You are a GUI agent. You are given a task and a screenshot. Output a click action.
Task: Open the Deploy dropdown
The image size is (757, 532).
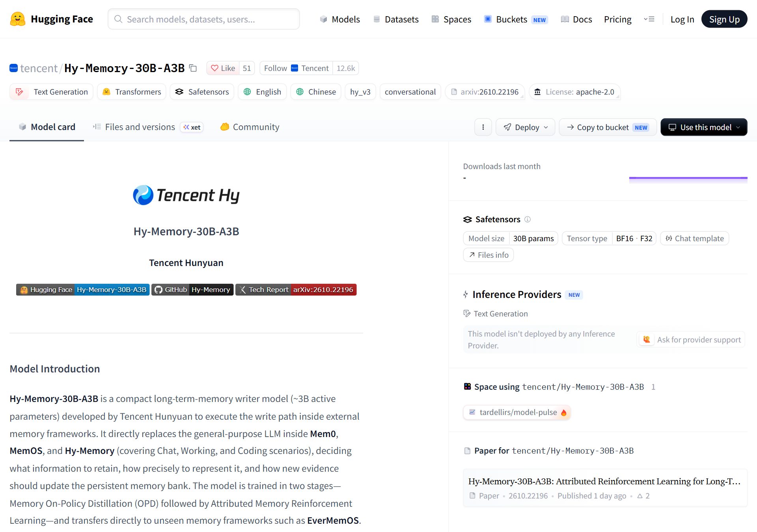click(x=526, y=127)
